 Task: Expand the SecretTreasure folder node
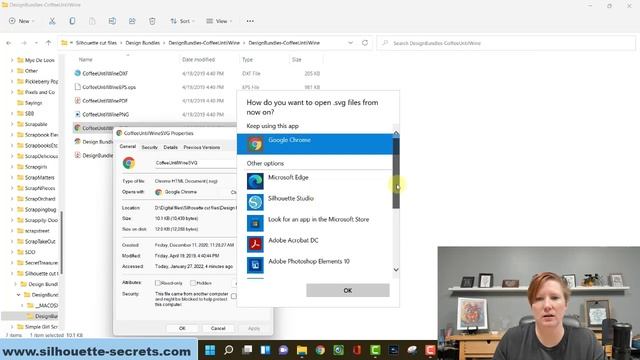[12, 263]
